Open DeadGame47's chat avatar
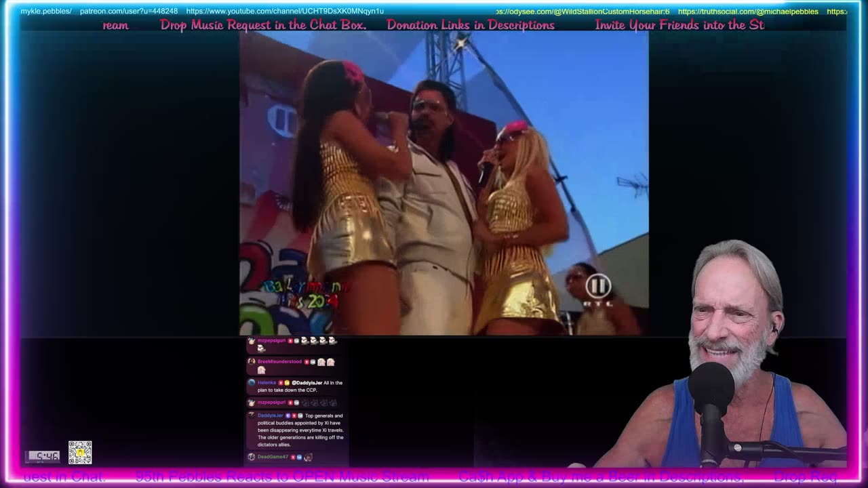Image resolution: width=868 pixels, height=488 pixels. point(252,457)
